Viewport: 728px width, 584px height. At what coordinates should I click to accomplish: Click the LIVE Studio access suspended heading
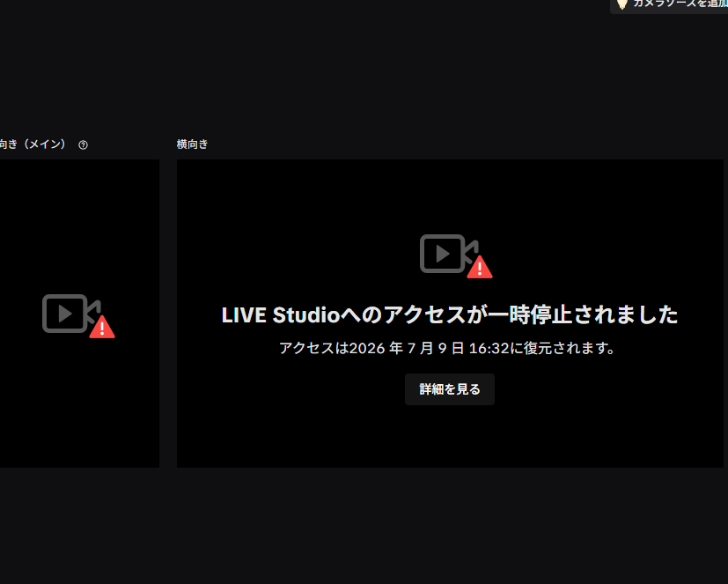(450, 315)
